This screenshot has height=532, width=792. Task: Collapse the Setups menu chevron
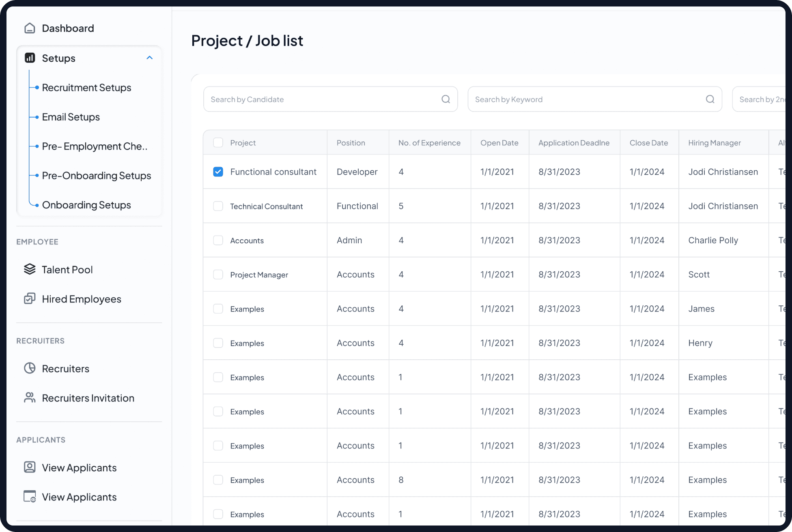point(150,58)
